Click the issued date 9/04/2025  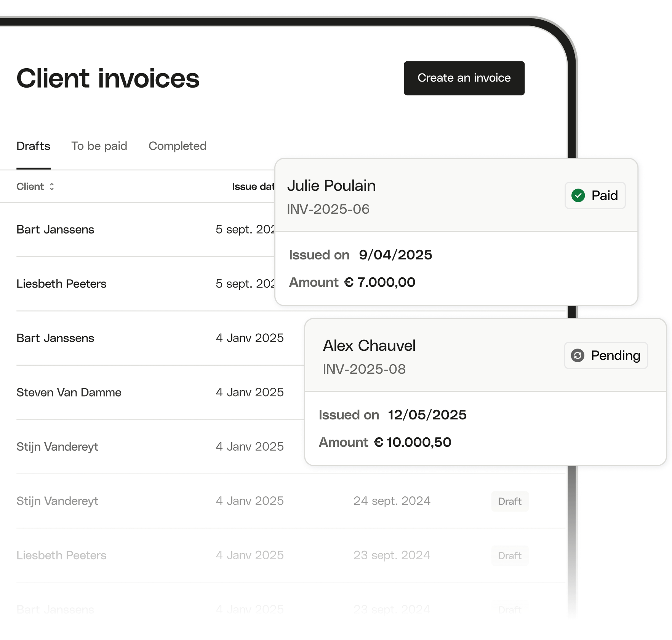395,255
